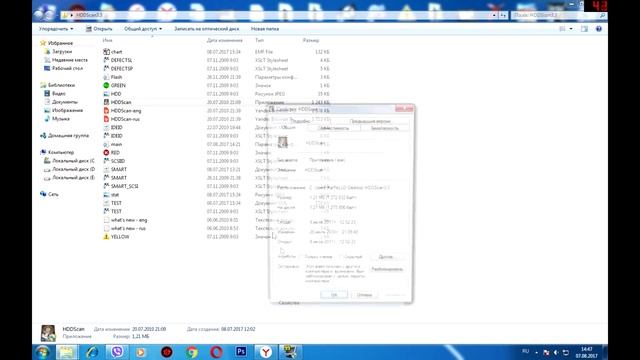
Task: Open Google Chrome from the taskbar
Action: pos(191,352)
